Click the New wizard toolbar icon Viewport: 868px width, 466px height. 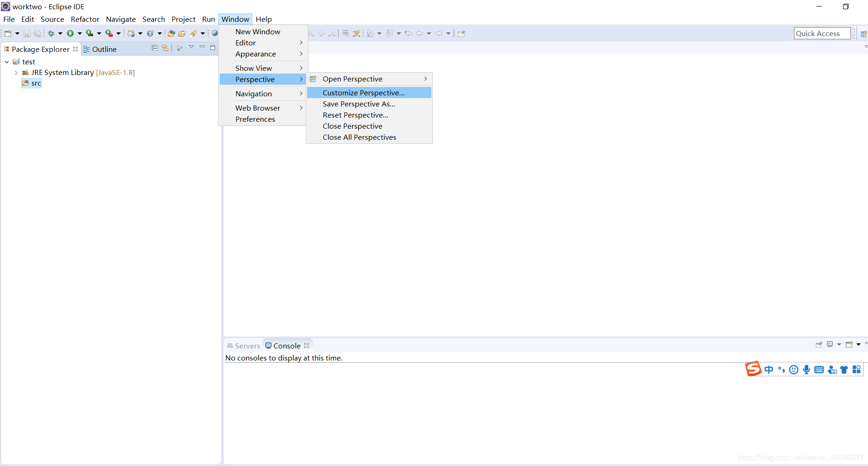(x=8, y=33)
